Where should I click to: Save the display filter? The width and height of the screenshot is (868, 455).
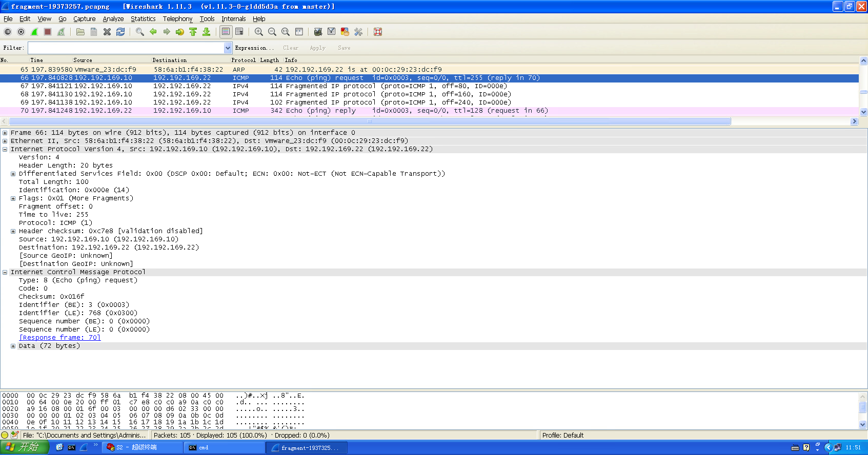[x=344, y=48]
